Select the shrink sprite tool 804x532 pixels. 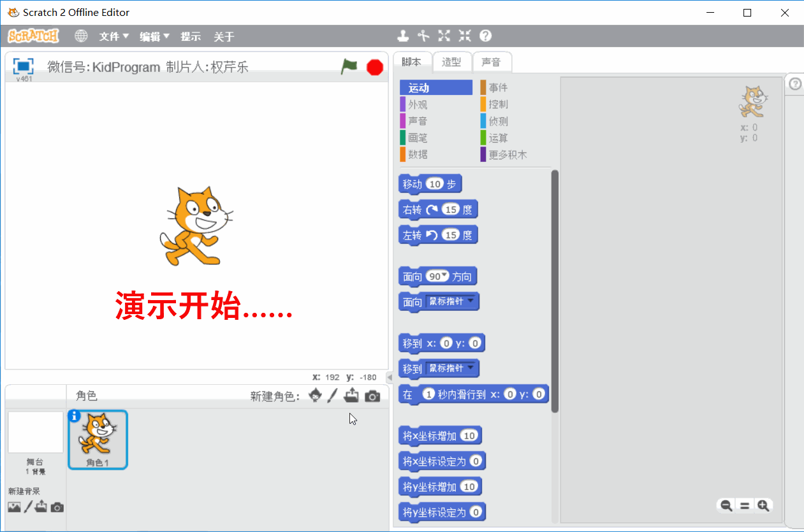(465, 36)
